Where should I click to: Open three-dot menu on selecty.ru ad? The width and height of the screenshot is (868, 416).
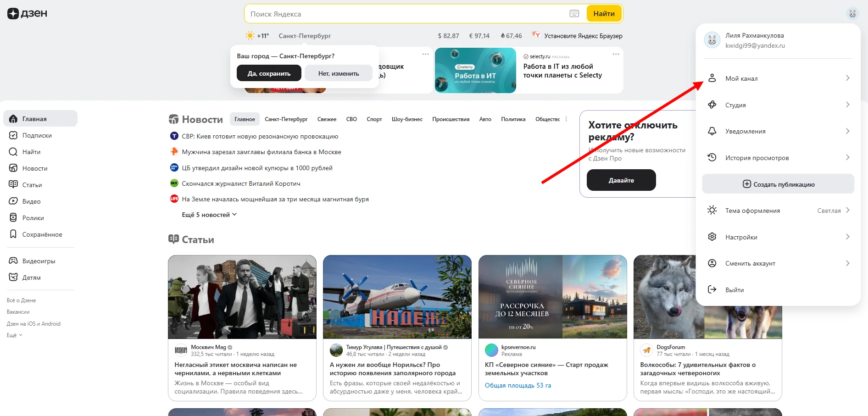pyautogui.click(x=616, y=54)
